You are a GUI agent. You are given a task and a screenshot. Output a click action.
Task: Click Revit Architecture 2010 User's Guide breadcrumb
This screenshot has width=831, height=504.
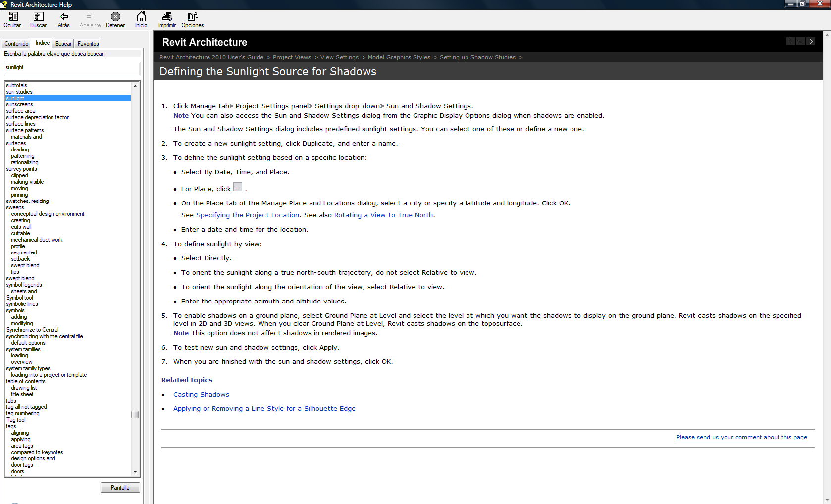pos(211,57)
